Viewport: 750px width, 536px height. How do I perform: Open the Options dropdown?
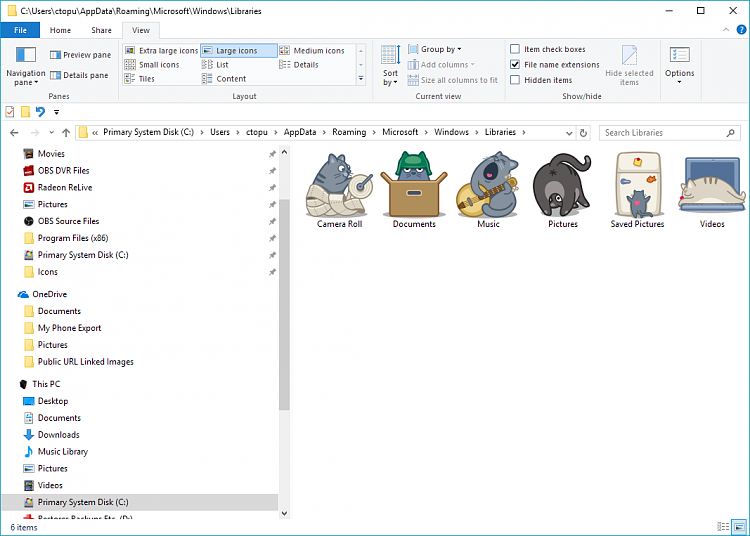tap(679, 65)
